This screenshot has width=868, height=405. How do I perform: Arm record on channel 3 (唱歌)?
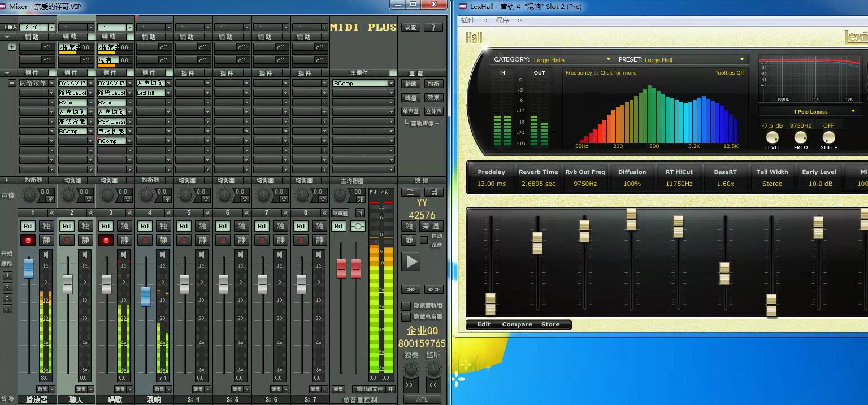click(x=106, y=240)
